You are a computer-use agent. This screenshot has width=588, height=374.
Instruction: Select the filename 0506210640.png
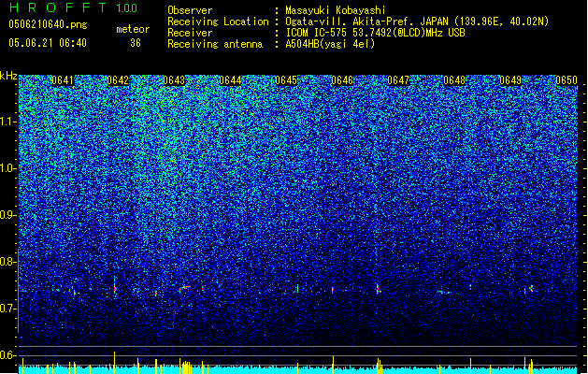point(48,24)
